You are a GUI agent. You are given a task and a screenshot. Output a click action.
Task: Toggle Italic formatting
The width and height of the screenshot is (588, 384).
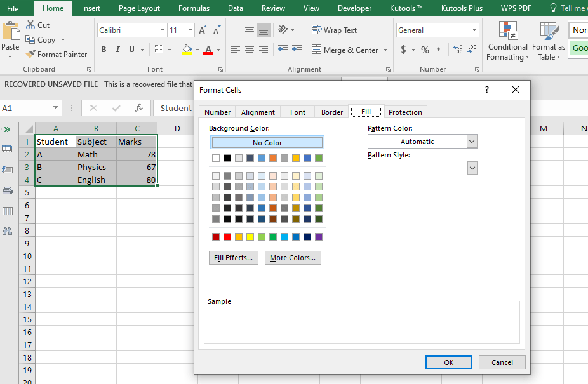click(117, 50)
